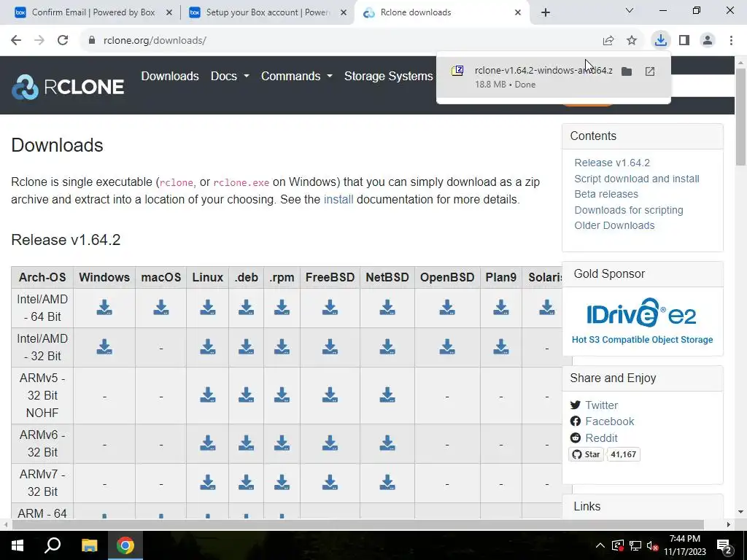The height and width of the screenshot is (560, 747).
Task: Download Windows Intel/AMD 64 Bit build
Action: point(104,308)
